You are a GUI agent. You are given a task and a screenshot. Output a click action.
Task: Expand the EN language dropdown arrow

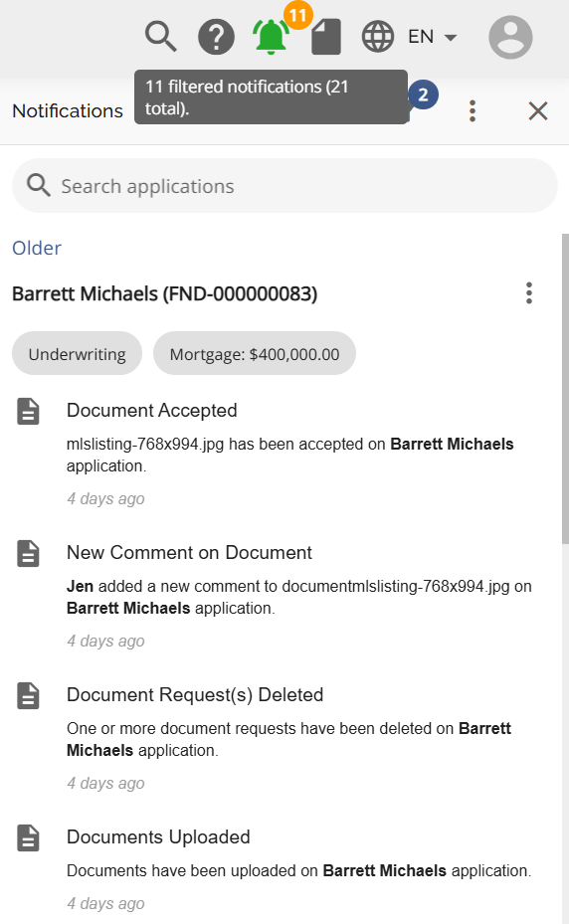[x=451, y=37]
